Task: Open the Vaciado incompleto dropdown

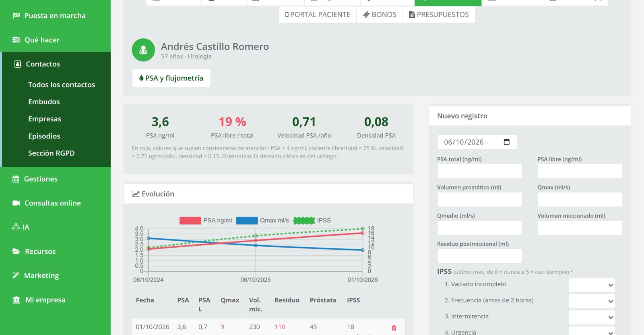Action: tap(592, 285)
